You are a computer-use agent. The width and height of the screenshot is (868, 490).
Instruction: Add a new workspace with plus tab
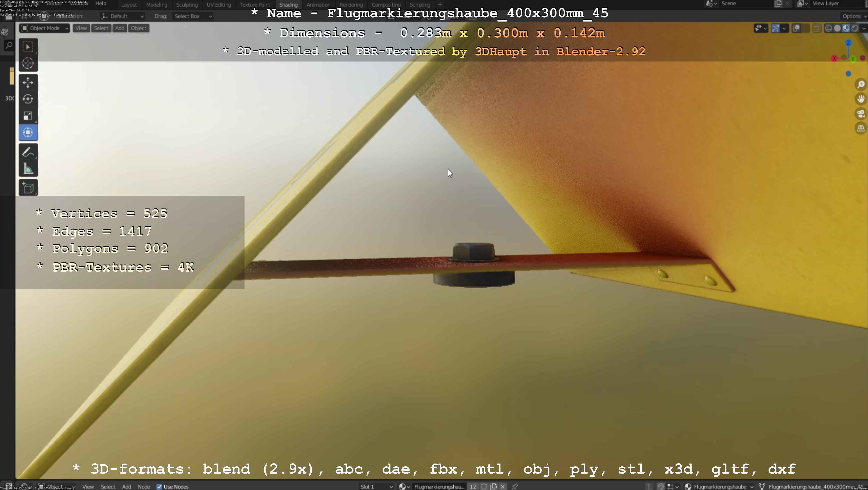440,5
